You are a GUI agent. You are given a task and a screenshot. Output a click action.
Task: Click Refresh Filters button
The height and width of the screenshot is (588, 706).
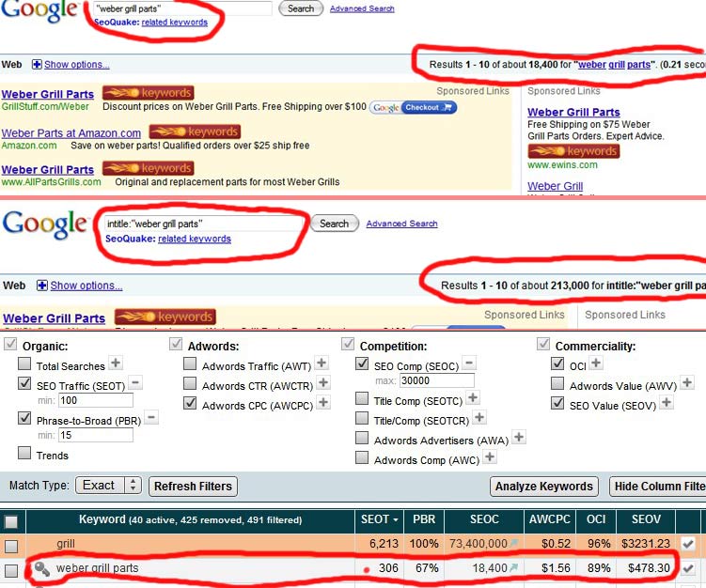193,487
